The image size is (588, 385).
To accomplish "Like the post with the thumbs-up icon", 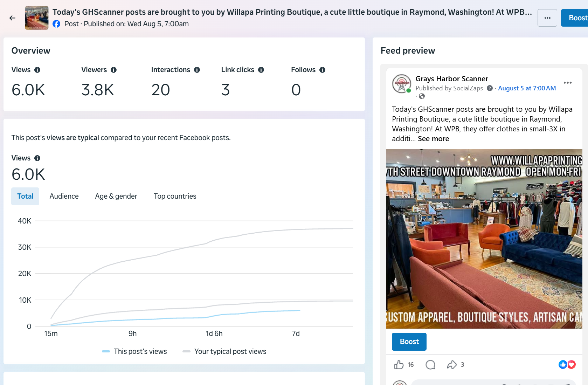I will tap(399, 365).
